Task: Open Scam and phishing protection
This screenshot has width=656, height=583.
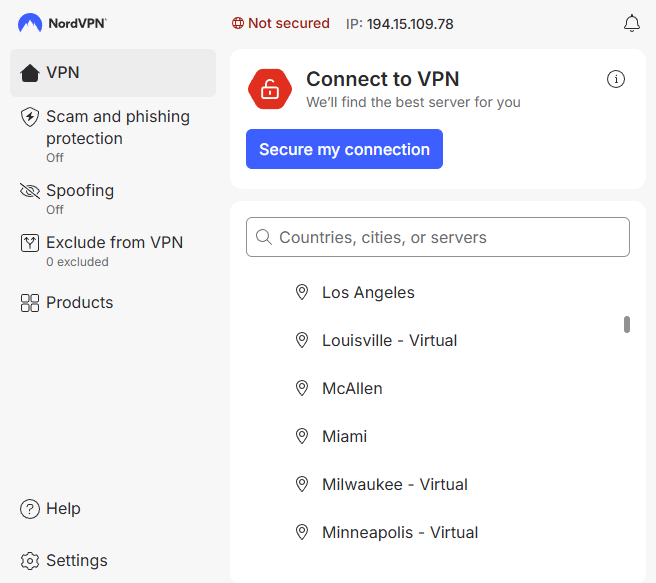Action: pos(113,136)
